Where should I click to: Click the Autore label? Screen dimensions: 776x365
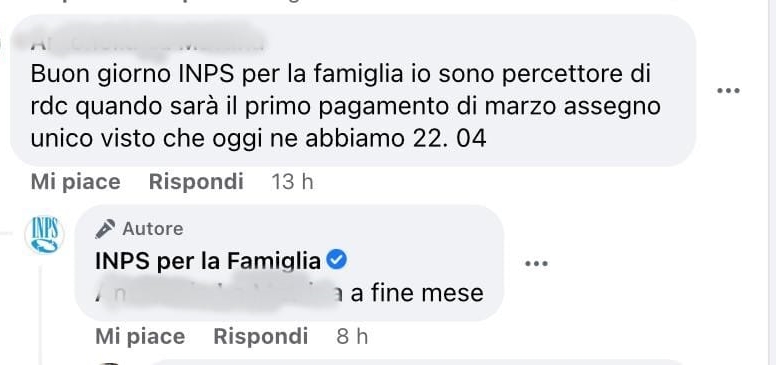[x=153, y=229]
